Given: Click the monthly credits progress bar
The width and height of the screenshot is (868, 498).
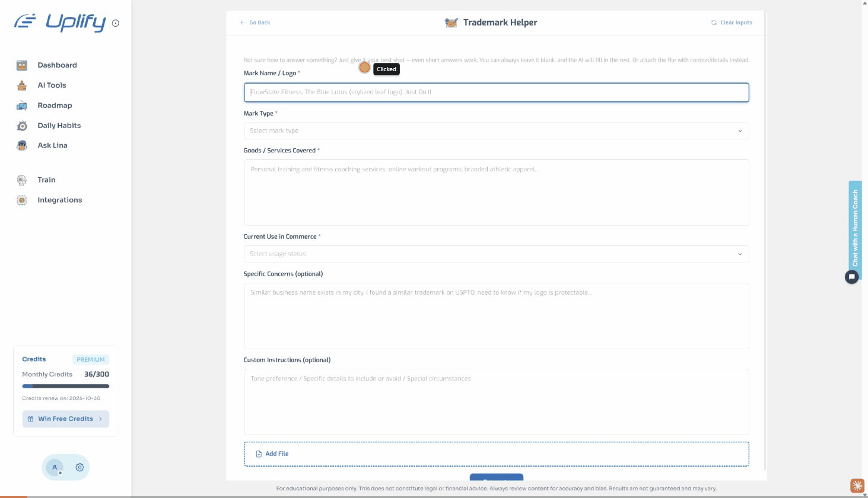Looking at the screenshot, I should pos(65,386).
